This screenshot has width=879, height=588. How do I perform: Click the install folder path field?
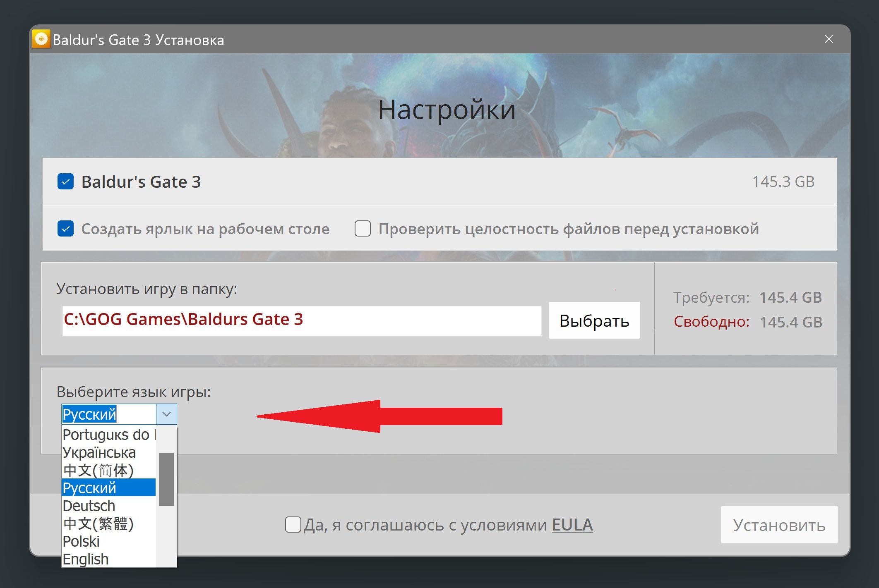tap(301, 320)
